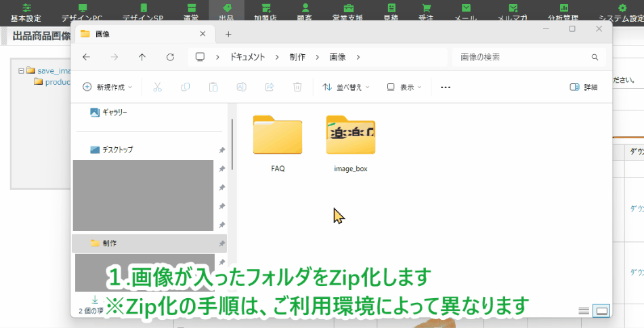Select the 制作 folder in navigation pane

[149, 243]
